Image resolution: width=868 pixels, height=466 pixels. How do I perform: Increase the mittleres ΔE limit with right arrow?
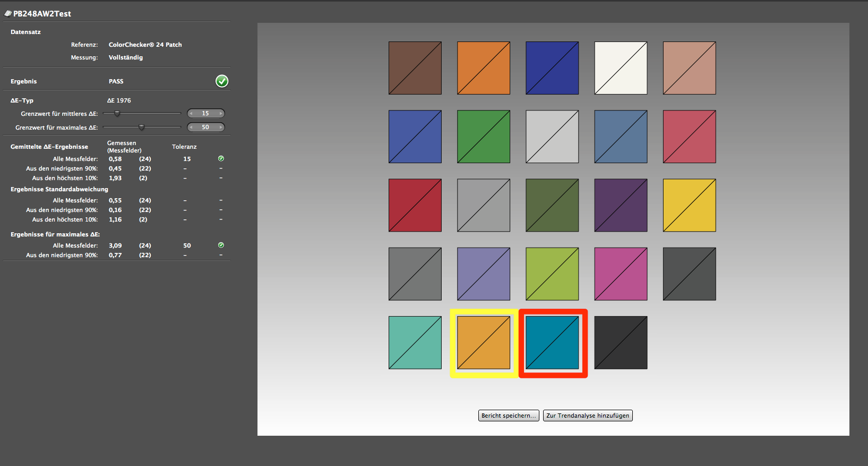(x=221, y=113)
